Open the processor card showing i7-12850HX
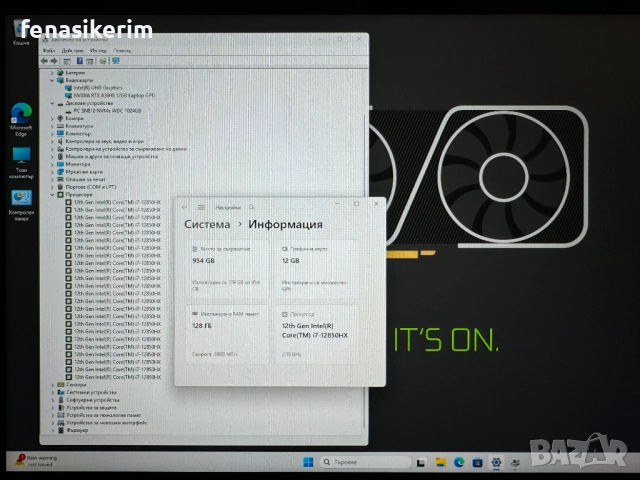640x480 pixels. (317, 334)
